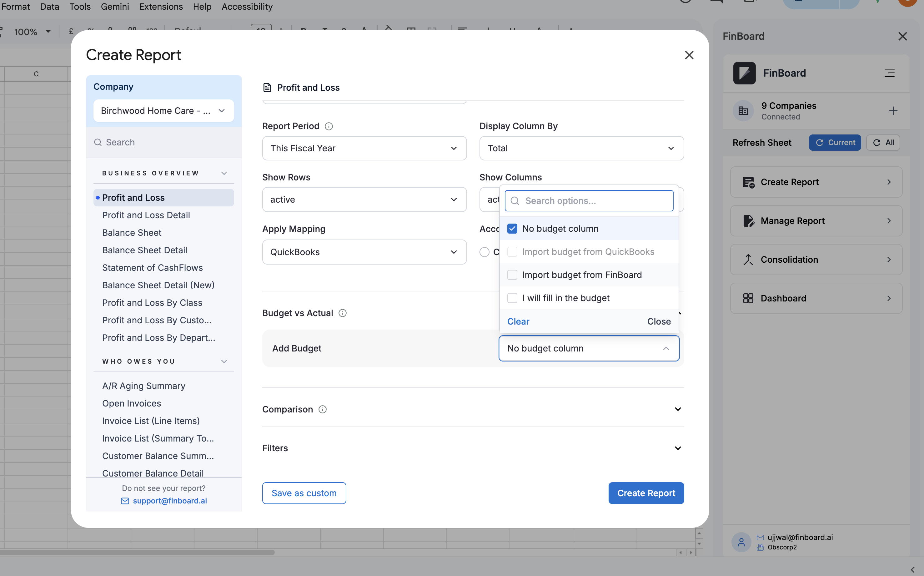Click the Manage Report edit icon
924x576 pixels.
[x=749, y=221]
